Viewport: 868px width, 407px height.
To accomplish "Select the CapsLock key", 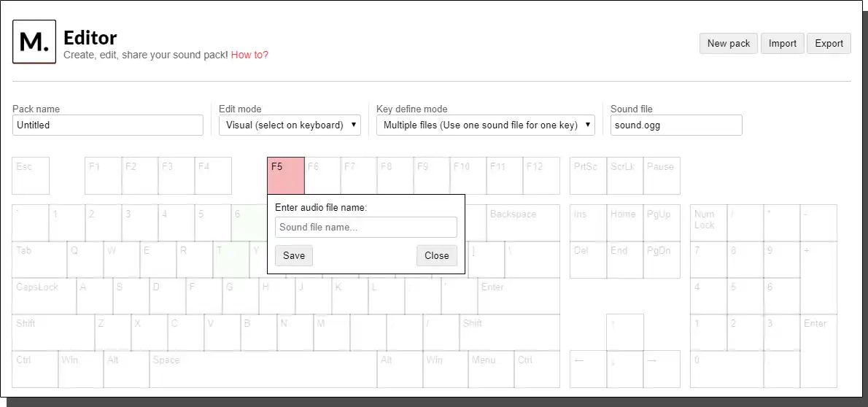I will (44, 295).
